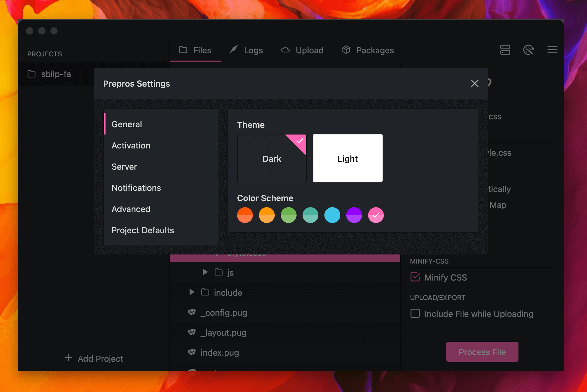This screenshot has width=587, height=392.
Task: Select the purple color scheme swatch
Action: pyautogui.click(x=354, y=215)
